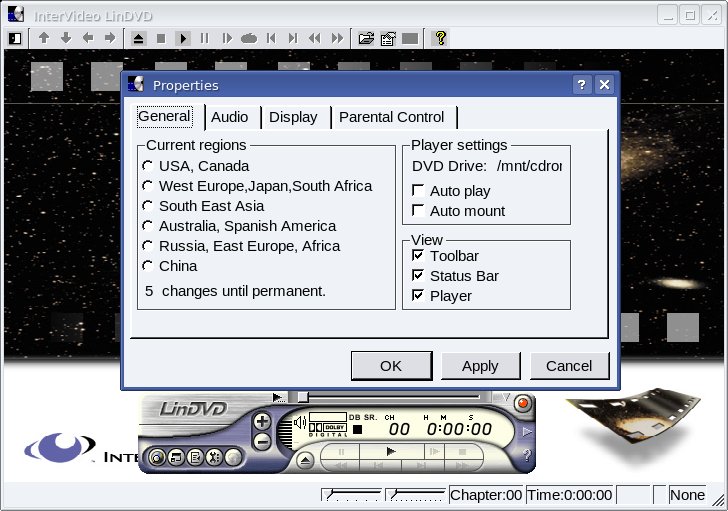Click the menu/title icon on the LinDVD player

pos(176,458)
